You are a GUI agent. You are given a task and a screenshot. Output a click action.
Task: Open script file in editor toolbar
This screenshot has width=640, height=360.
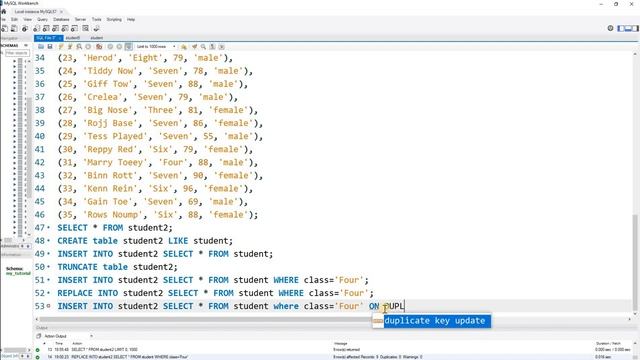(41, 47)
